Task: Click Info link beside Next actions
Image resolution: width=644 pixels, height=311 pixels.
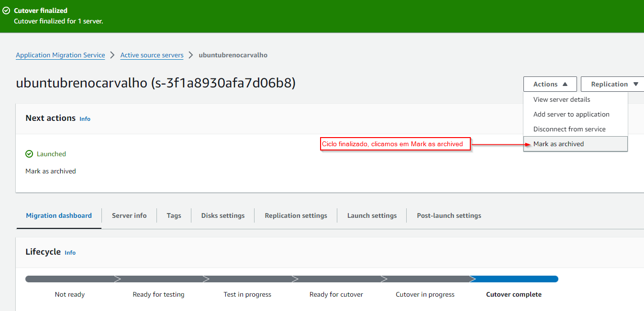Action: pos(85,118)
